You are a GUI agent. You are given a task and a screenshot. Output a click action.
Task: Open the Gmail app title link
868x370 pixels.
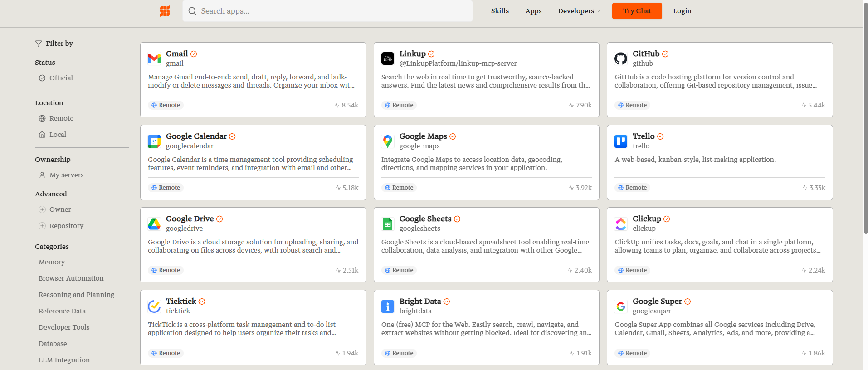click(x=177, y=54)
